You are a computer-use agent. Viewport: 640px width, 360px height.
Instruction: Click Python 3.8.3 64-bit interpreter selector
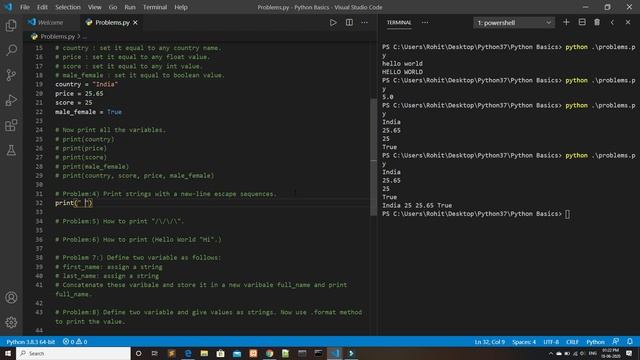31,342
